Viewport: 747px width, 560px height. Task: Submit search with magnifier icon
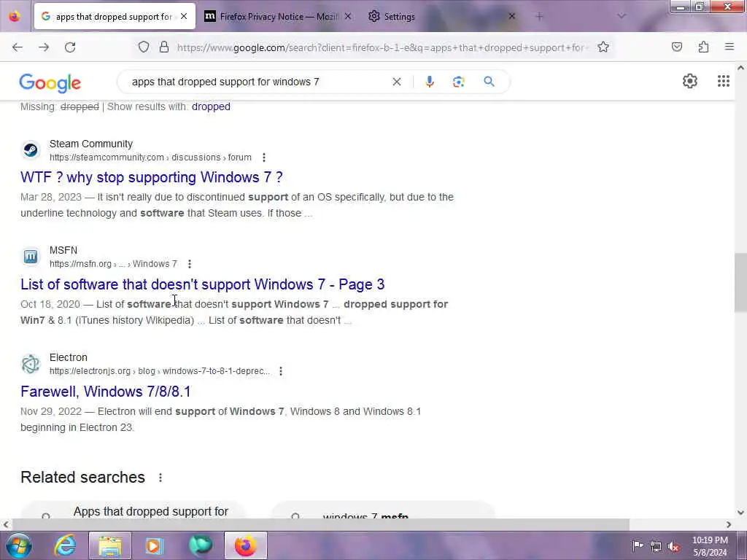tap(489, 82)
